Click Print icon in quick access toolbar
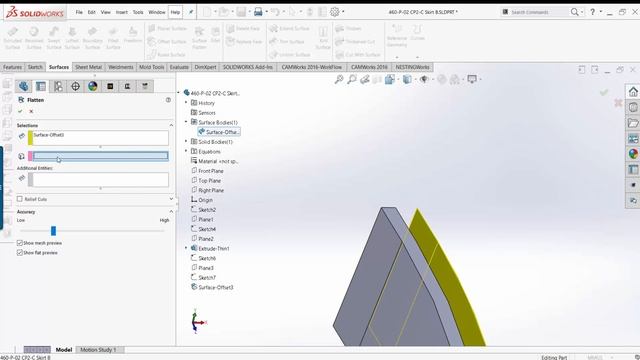The height and width of the screenshot is (360, 640). pyautogui.click(x=258, y=12)
